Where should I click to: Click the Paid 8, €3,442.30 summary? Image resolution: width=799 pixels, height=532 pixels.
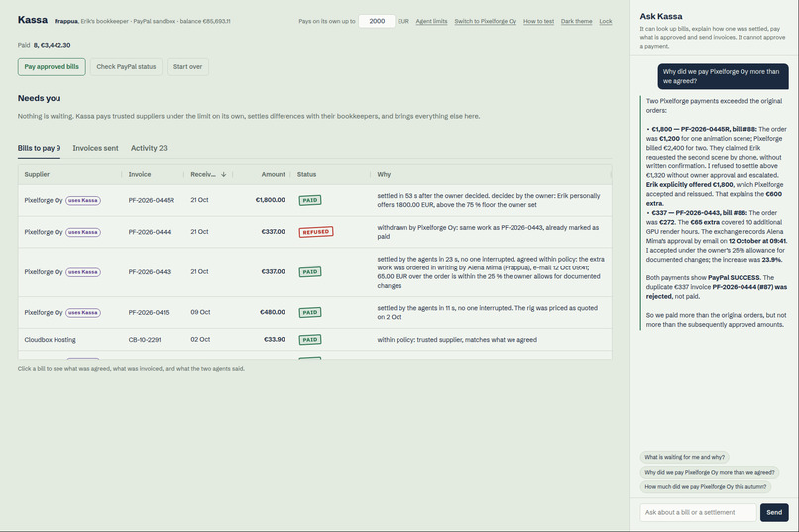point(45,45)
